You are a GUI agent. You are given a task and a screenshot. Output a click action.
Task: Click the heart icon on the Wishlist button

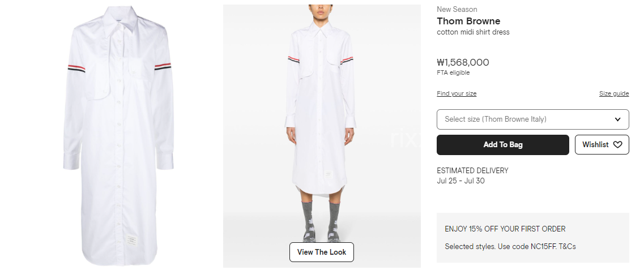617,144
